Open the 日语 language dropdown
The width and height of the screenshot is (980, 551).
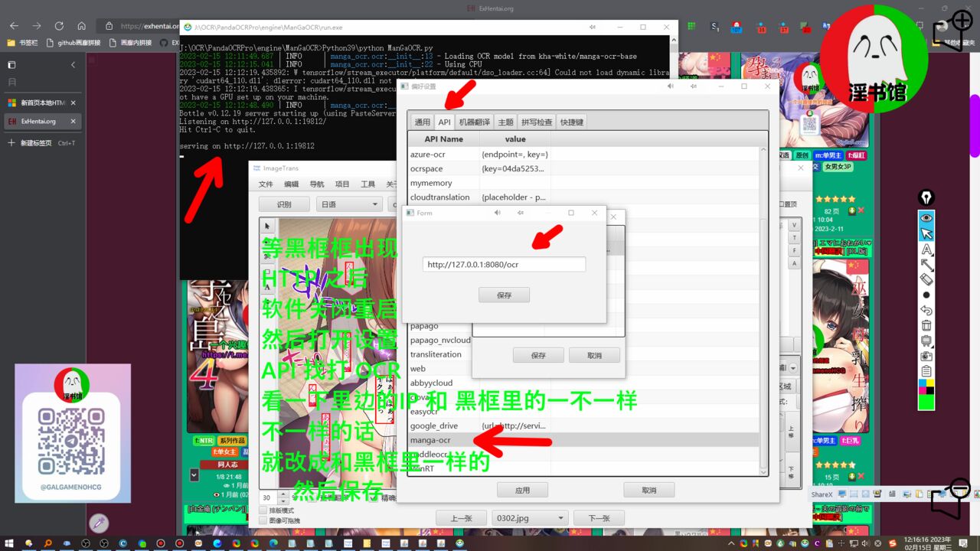[350, 204]
